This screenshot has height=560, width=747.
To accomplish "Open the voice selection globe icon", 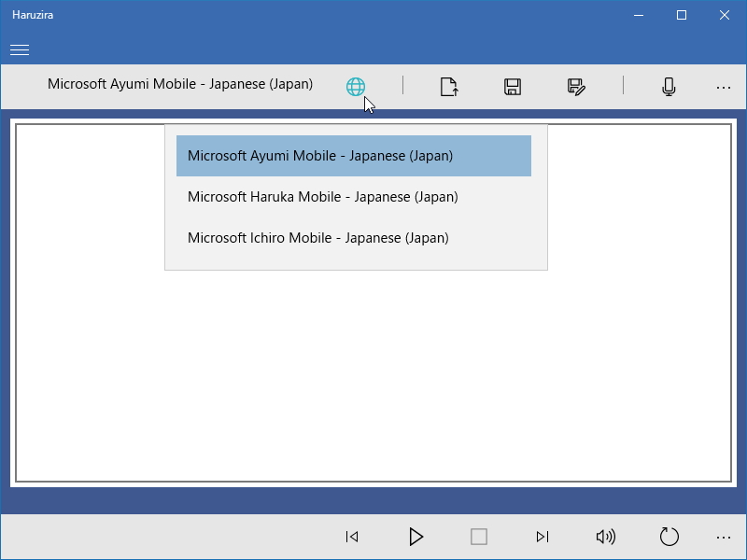I will coord(356,86).
